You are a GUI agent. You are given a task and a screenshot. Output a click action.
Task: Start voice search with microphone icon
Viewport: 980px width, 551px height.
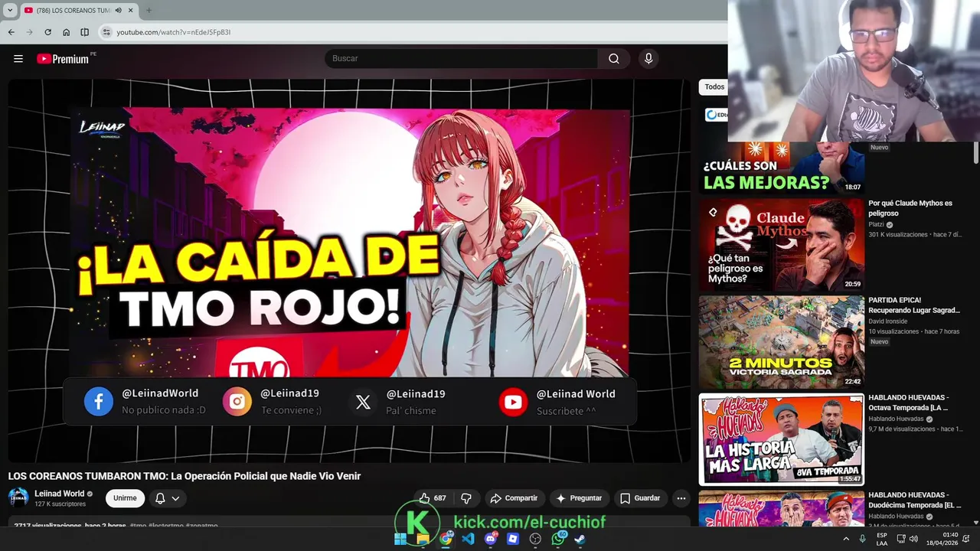[x=648, y=58]
